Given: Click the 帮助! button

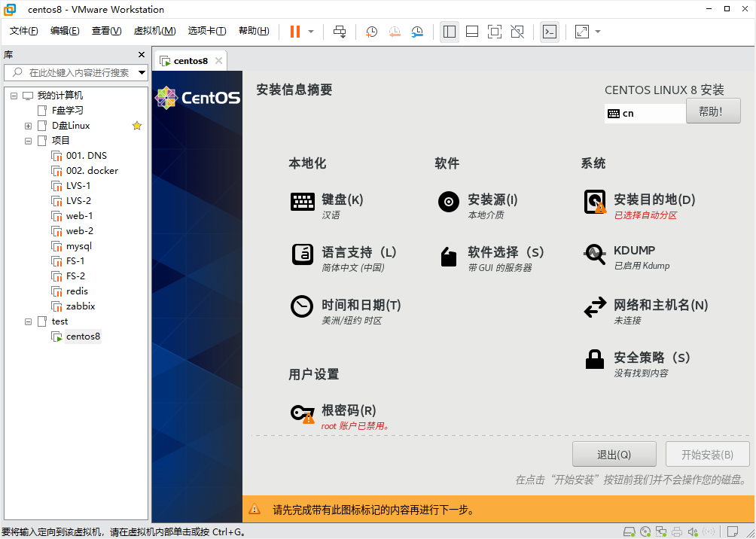Looking at the screenshot, I should (713, 111).
